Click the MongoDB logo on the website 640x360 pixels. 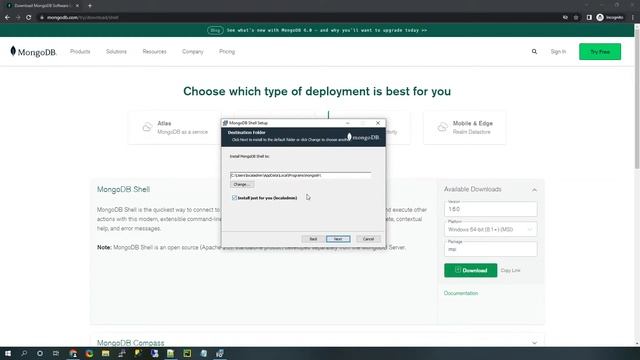[x=33, y=52]
